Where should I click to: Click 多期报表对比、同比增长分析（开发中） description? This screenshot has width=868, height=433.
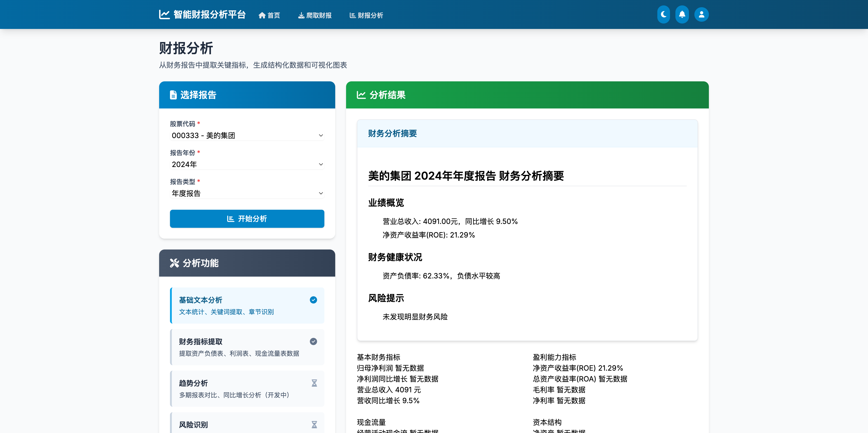point(236,395)
